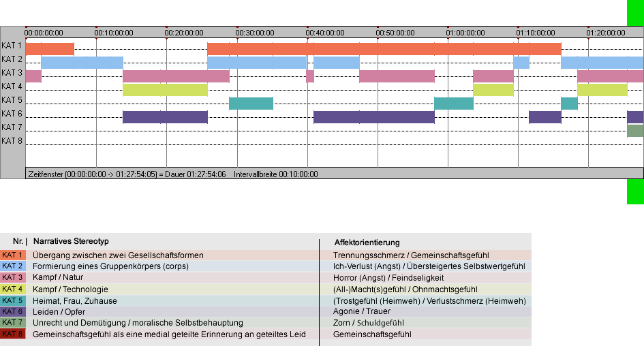
Task: Select the KAT 5 row label in timeline
Action: pyautogui.click(x=12, y=100)
